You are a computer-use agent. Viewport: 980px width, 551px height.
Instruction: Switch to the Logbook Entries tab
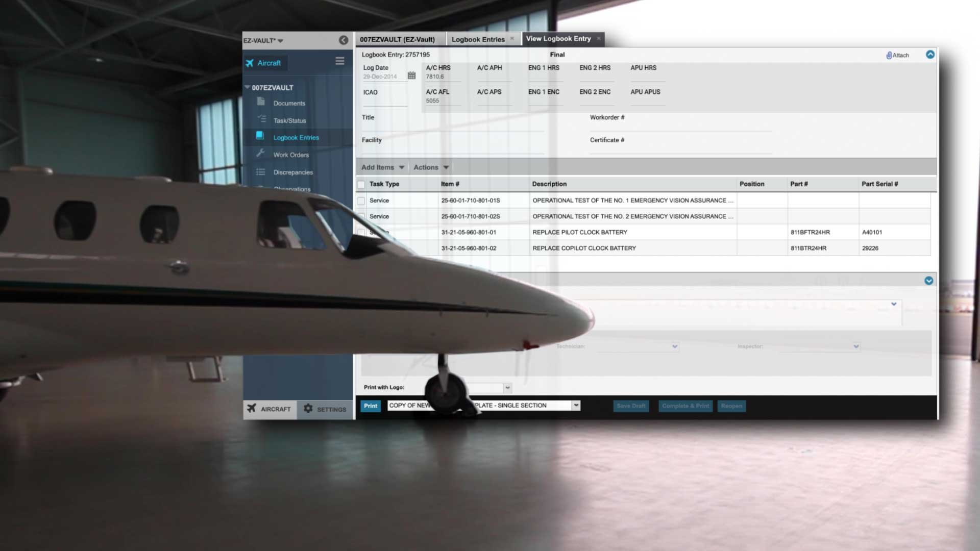coord(478,39)
